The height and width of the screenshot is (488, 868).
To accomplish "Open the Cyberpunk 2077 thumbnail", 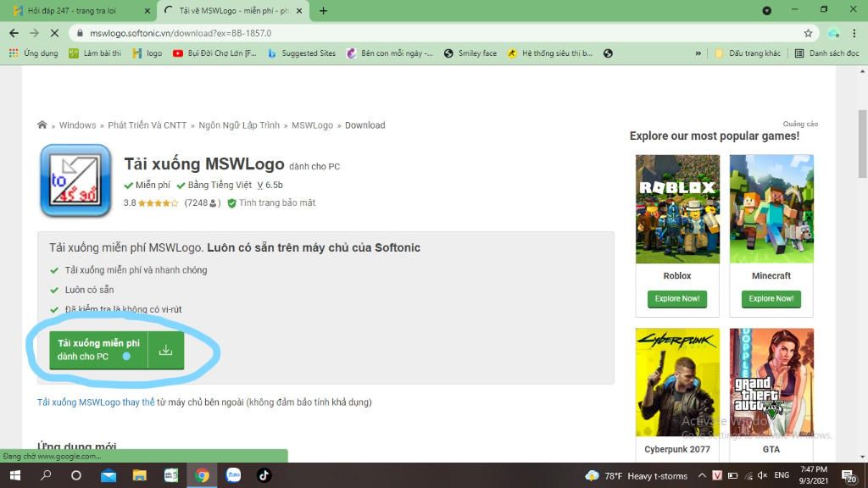I will tap(677, 382).
